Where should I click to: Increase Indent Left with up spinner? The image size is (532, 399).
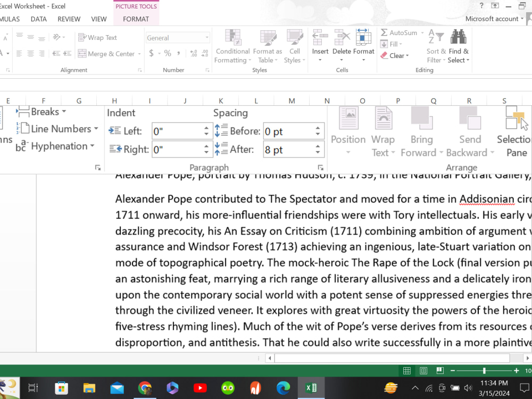206,128
